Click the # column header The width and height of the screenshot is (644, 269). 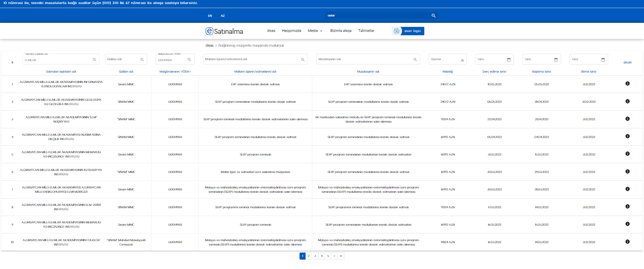point(12,62)
